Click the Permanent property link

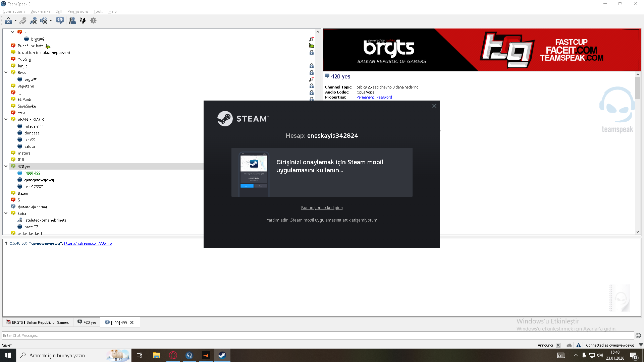365,97
